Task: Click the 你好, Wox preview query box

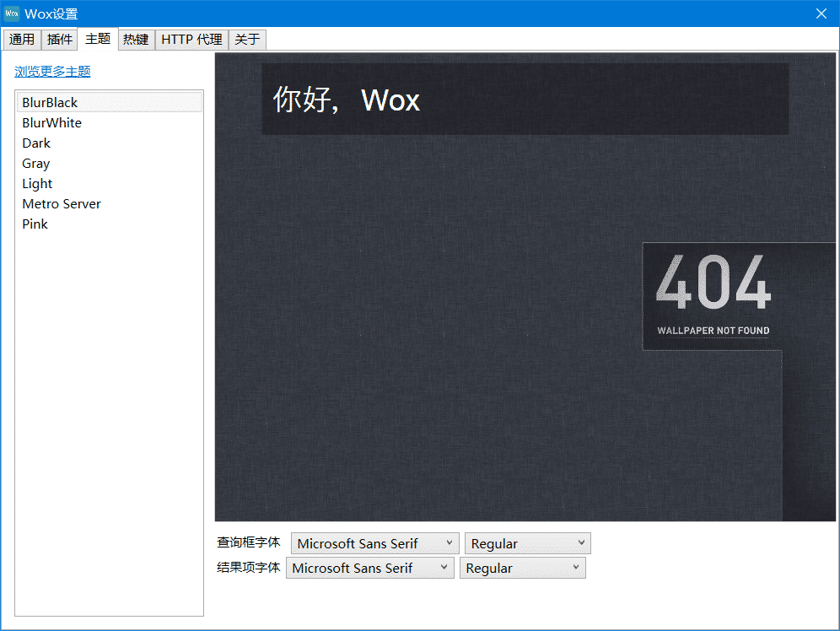Action: [x=525, y=99]
